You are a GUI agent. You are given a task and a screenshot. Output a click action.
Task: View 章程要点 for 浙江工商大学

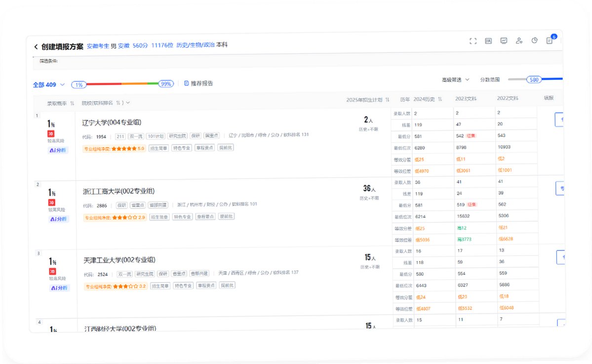pos(206,217)
